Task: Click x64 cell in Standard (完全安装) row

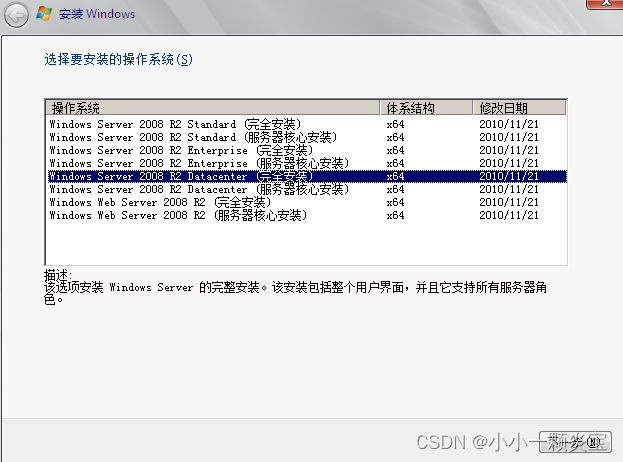Action: (x=395, y=124)
